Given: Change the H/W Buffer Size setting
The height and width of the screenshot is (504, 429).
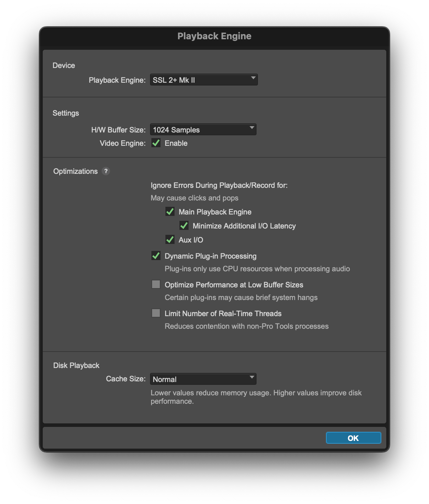Looking at the screenshot, I should (x=203, y=129).
